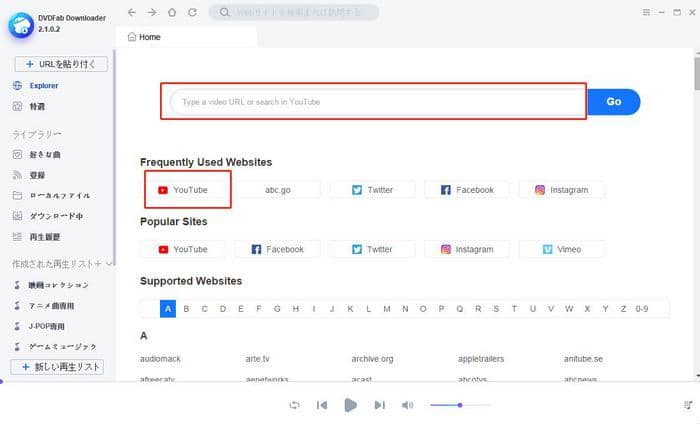Collapse the 作成された再生リスト chevron
Viewport: 700px width, 424px height.
point(109,264)
